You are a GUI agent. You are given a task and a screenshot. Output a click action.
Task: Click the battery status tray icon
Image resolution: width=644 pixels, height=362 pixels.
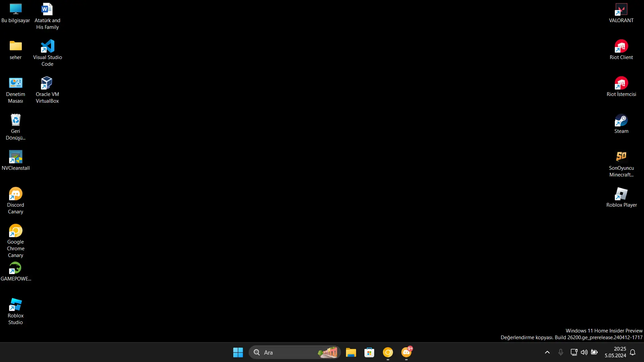click(594, 352)
